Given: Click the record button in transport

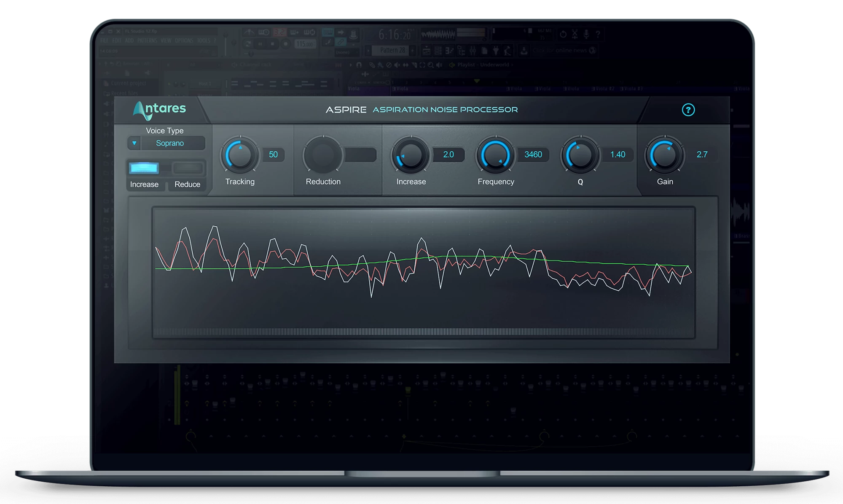Looking at the screenshot, I should coord(286,44).
